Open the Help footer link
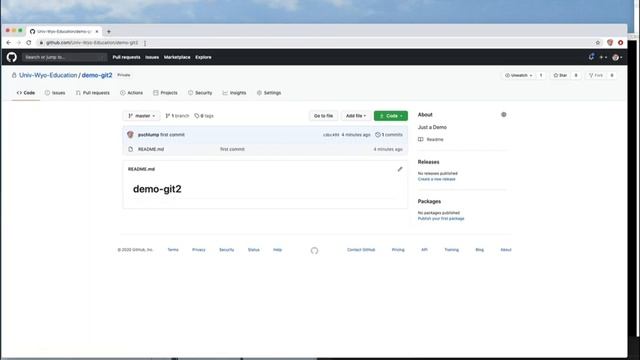The image size is (640, 360). (278, 250)
